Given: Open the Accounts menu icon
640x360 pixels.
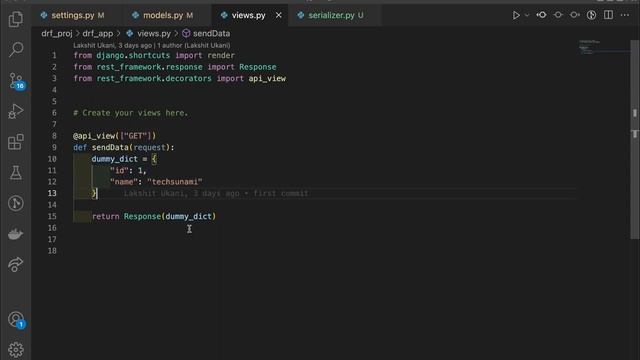Looking at the screenshot, I should [16, 320].
